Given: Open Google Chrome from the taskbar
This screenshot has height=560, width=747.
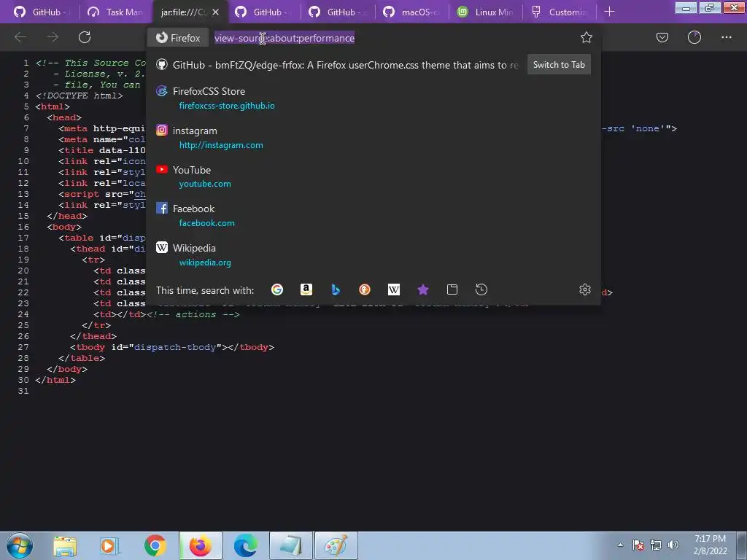Looking at the screenshot, I should click(155, 546).
